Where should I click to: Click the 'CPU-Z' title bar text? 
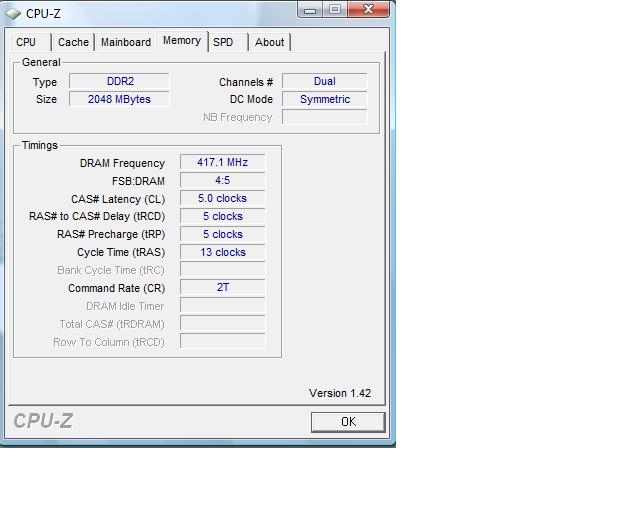43,14
